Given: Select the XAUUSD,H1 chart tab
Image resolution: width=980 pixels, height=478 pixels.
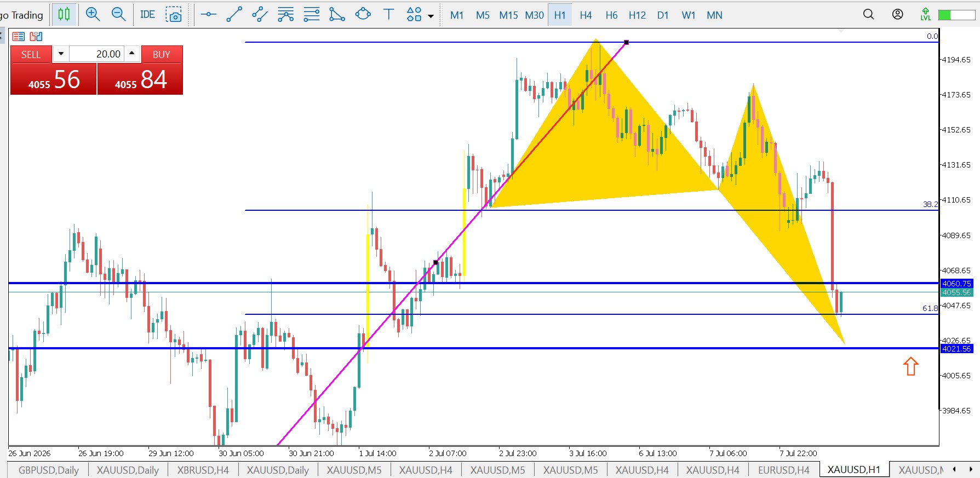Looking at the screenshot, I should (x=853, y=470).
